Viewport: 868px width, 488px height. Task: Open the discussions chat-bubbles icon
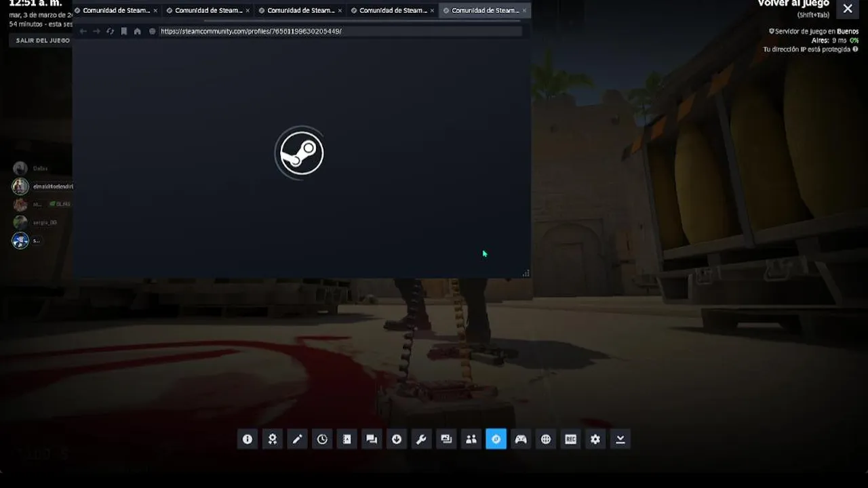(372, 439)
